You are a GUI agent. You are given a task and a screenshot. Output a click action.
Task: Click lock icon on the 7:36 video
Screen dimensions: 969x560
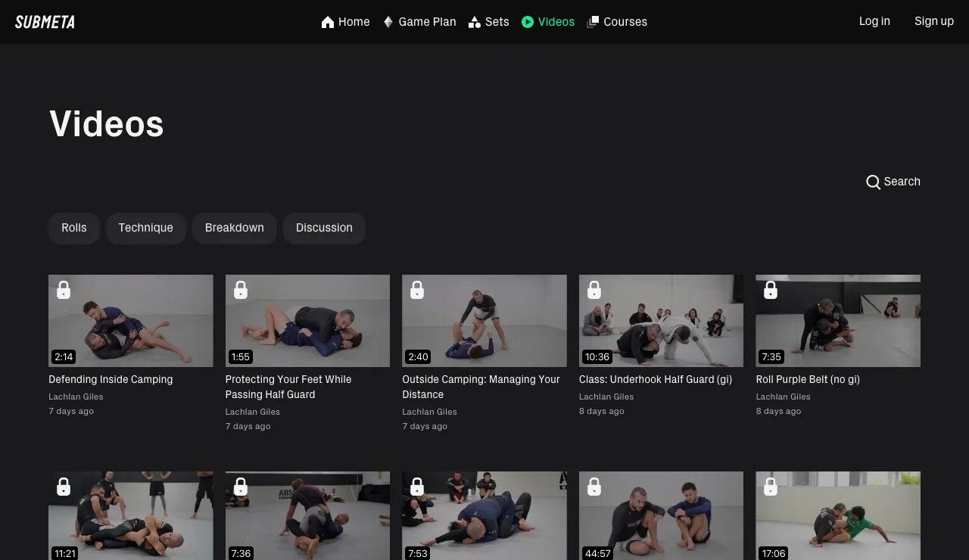coord(241,487)
